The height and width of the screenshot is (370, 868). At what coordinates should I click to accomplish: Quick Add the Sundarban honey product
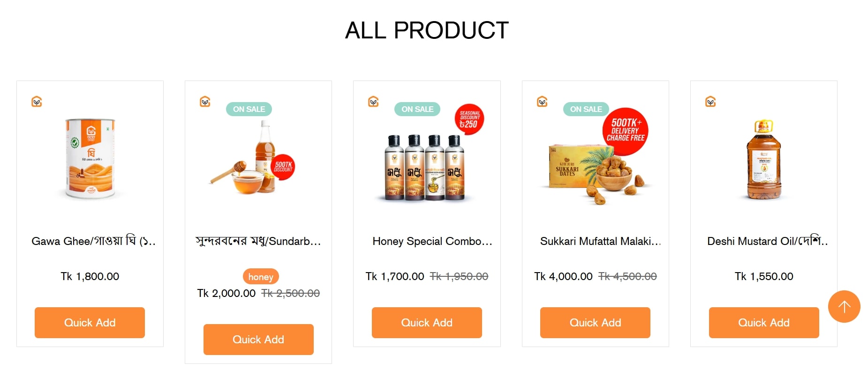(x=258, y=340)
